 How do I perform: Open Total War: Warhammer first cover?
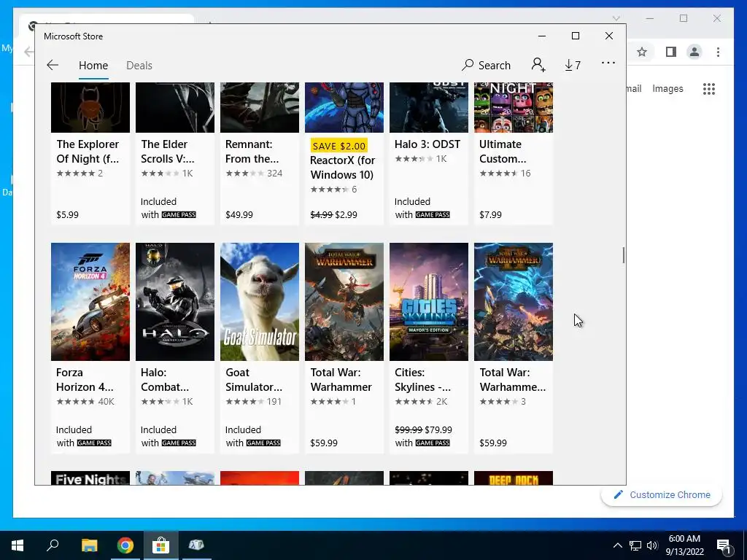tap(344, 301)
